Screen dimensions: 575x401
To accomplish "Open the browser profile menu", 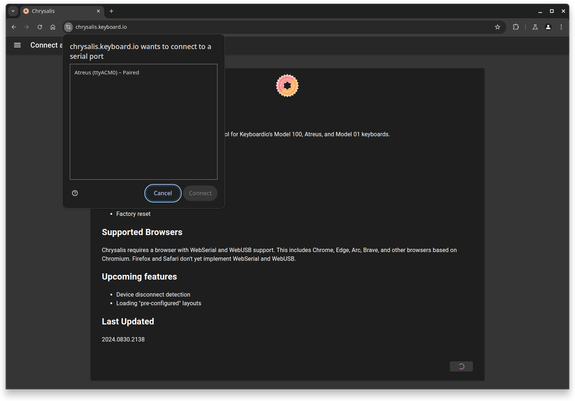I will (x=548, y=27).
